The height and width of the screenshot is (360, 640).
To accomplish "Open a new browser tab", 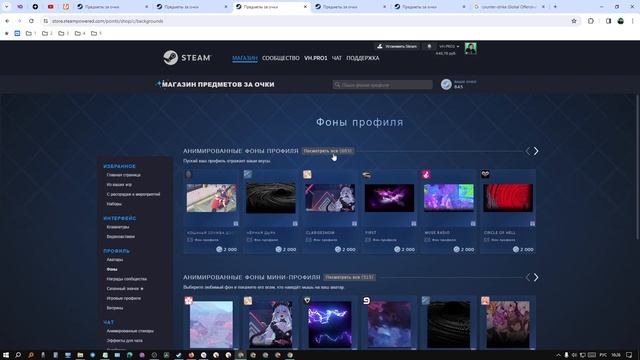I will click(x=555, y=7).
